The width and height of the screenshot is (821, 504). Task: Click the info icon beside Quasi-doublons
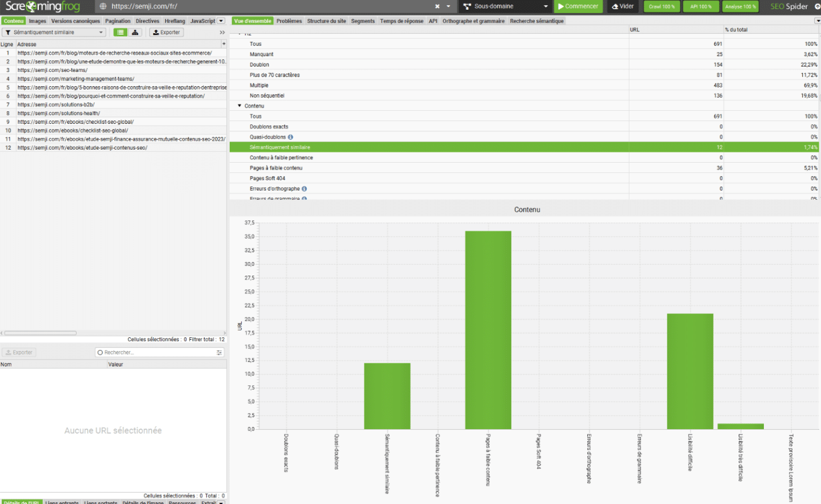[x=290, y=137]
